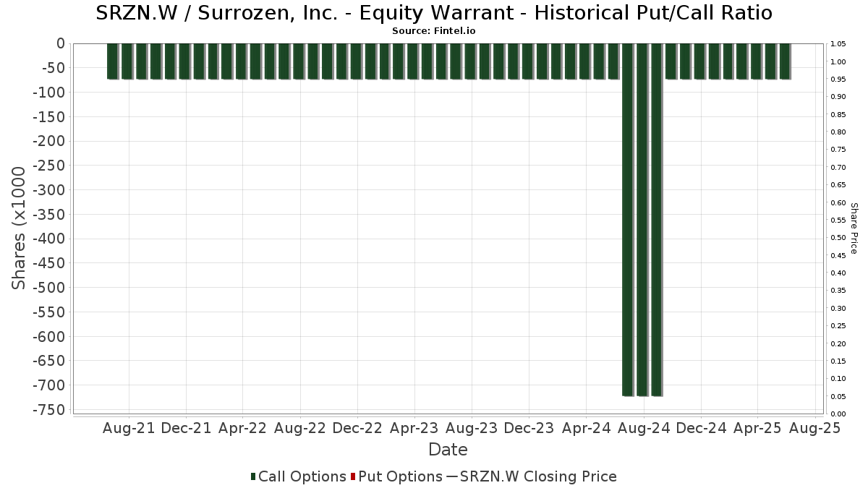The height and width of the screenshot is (488, 868).
Task: Click the Source: Fintel.io subtitle
Action: coord(433,31)
